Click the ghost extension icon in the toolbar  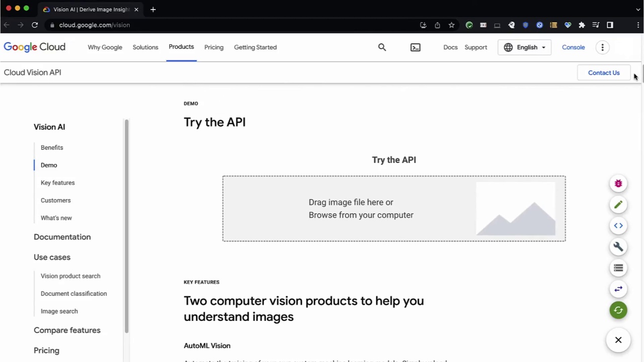pos(511,25)
